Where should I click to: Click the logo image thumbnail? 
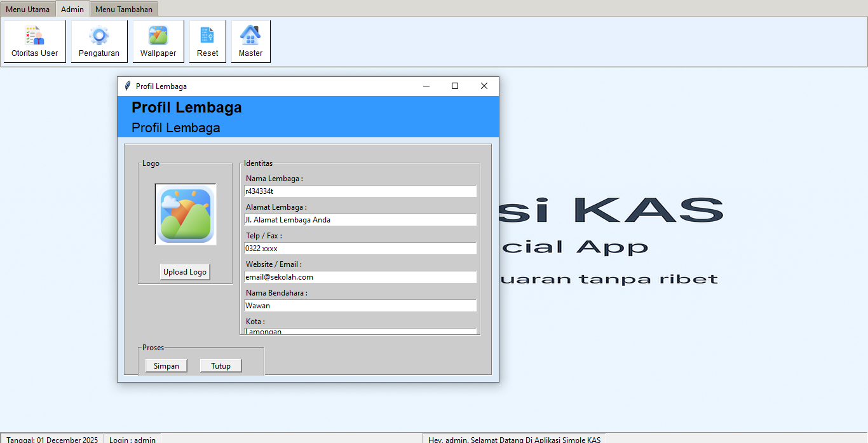tap(184, 214)
